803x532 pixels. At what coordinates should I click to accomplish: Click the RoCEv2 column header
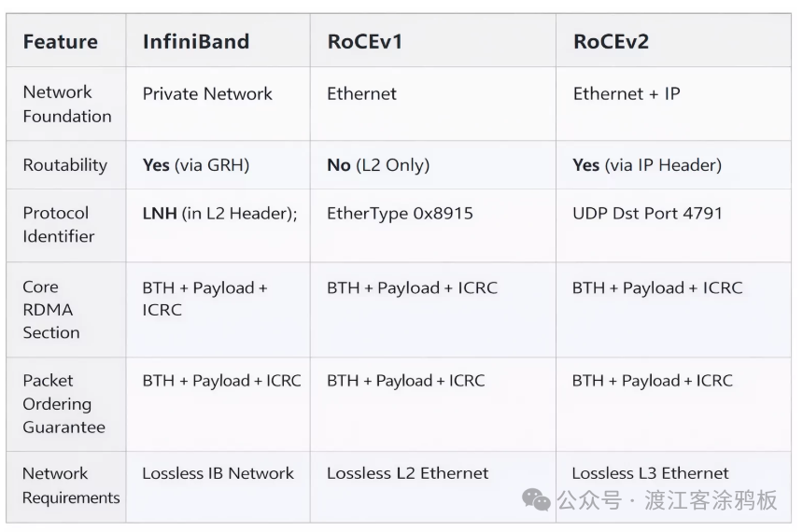(x=611, y=42)
